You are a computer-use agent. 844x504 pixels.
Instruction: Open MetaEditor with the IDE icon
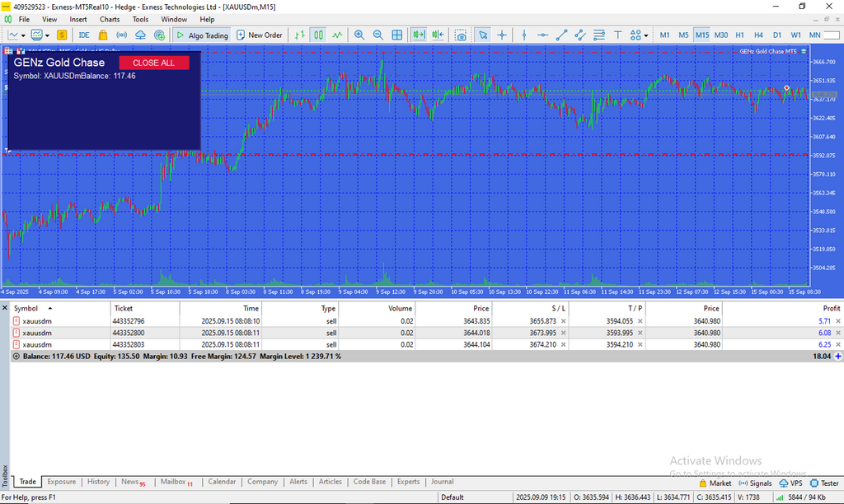pos(84,35)
